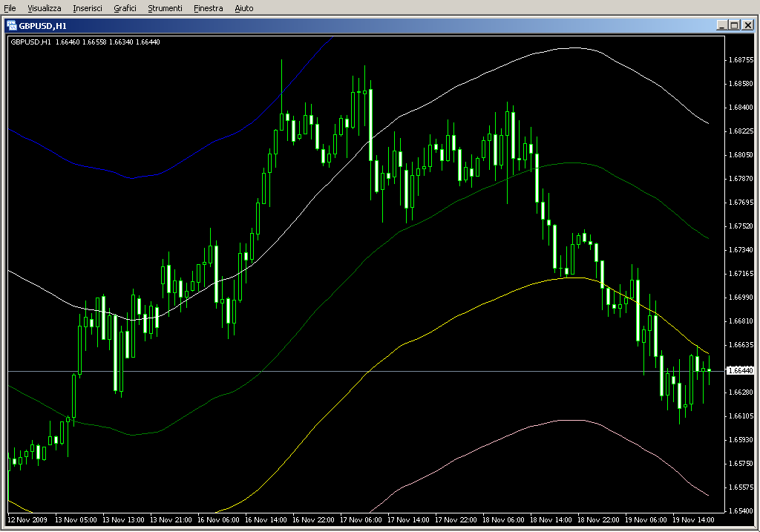Click the 12 Nov 2009 date label

[27, 520]
